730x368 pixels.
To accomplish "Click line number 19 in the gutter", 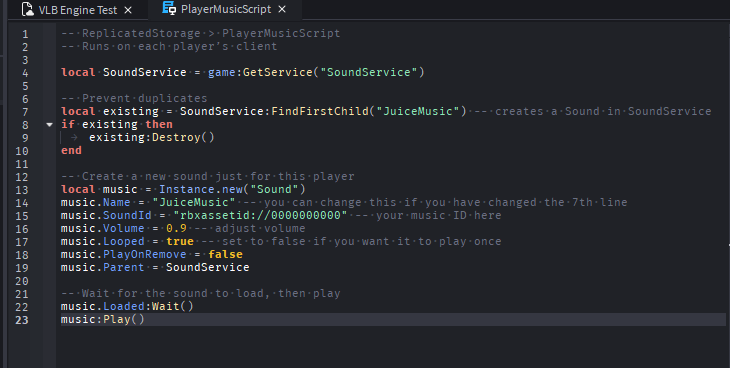I will [21, 268].
